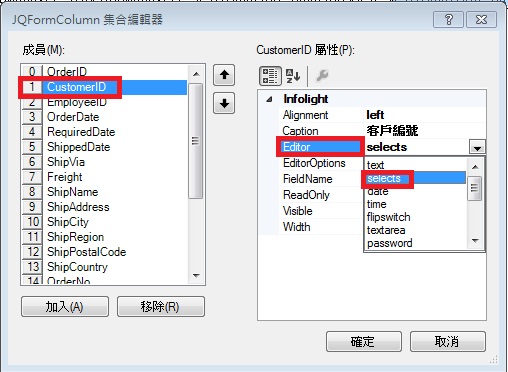Move the selected member up
Image resolution: width=508 pixels, height=372 pixels.
click(x=224, y=75)
